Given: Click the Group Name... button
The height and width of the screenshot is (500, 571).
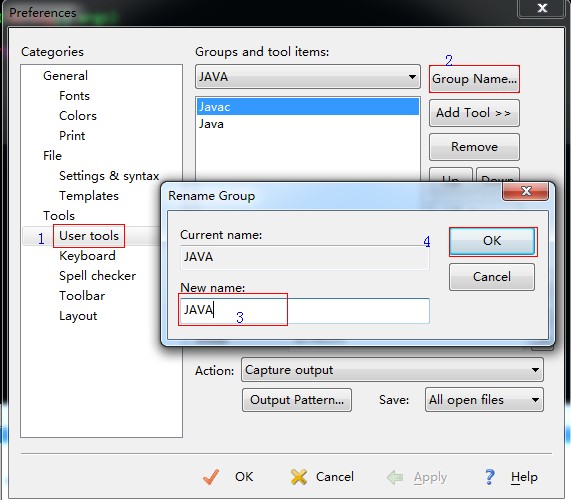Looking at the screenshot, I should (x=474, y=79).
